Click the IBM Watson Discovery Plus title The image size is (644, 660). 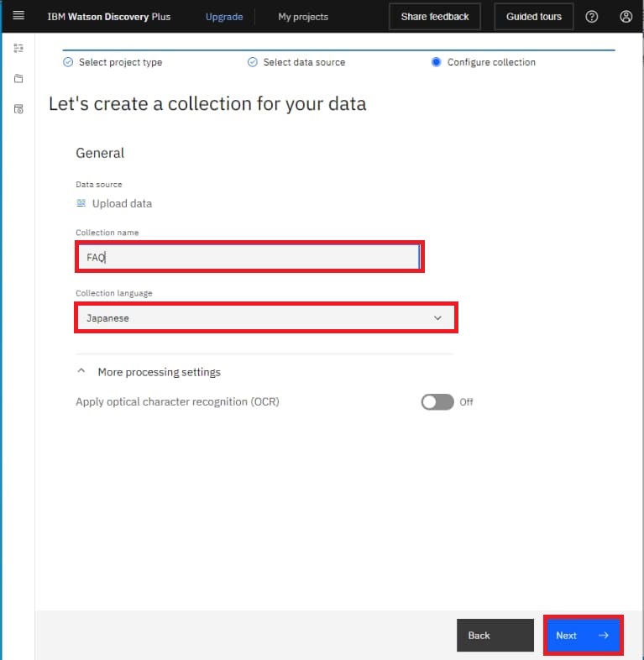[x=109, y=17]
